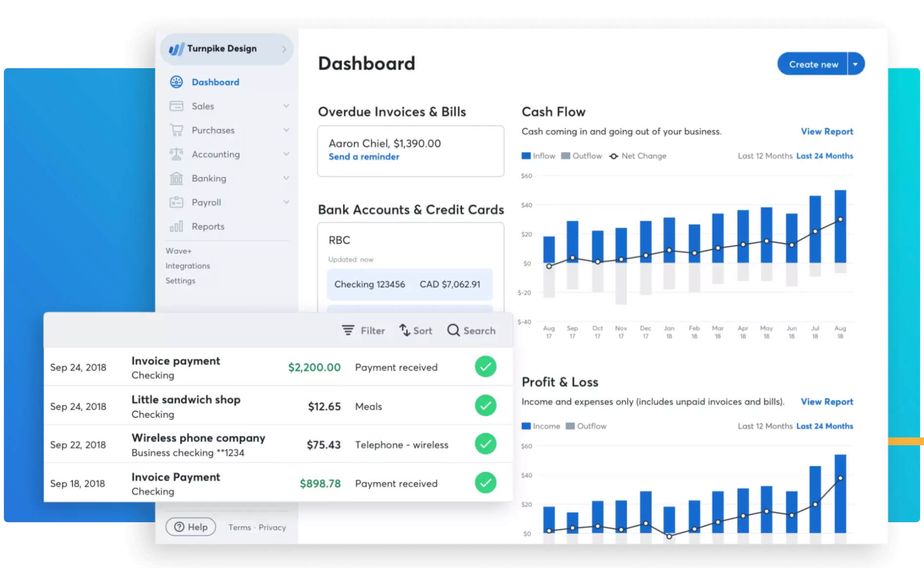Viewport: 924px width, 568px height.
Task: Open the Create new dropdown arrow
Action: tap(855, 63)
